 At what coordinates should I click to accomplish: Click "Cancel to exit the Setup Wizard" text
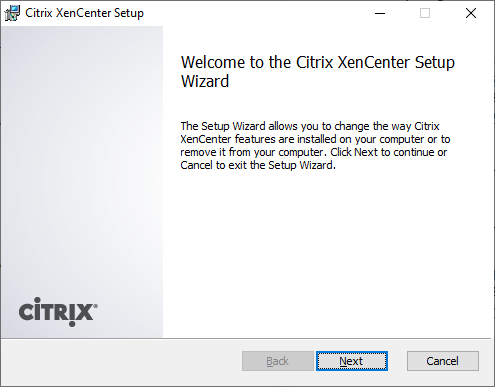(x=257, y=165)
